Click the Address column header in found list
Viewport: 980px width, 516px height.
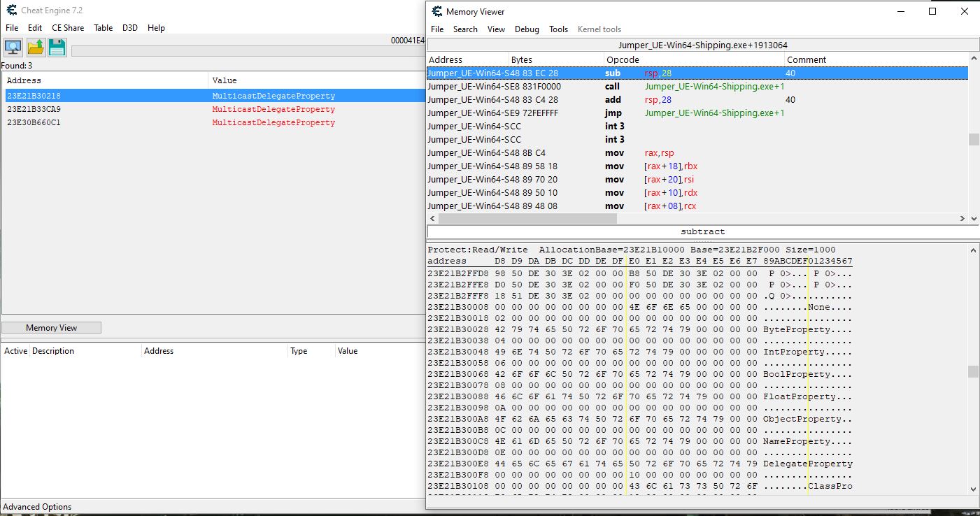(x=105, y=80)
